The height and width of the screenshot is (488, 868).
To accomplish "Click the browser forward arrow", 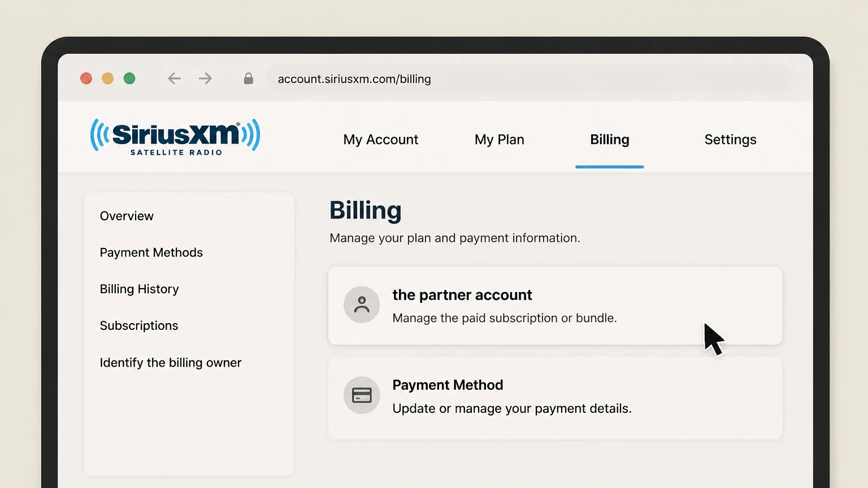I will click(205, 79).
